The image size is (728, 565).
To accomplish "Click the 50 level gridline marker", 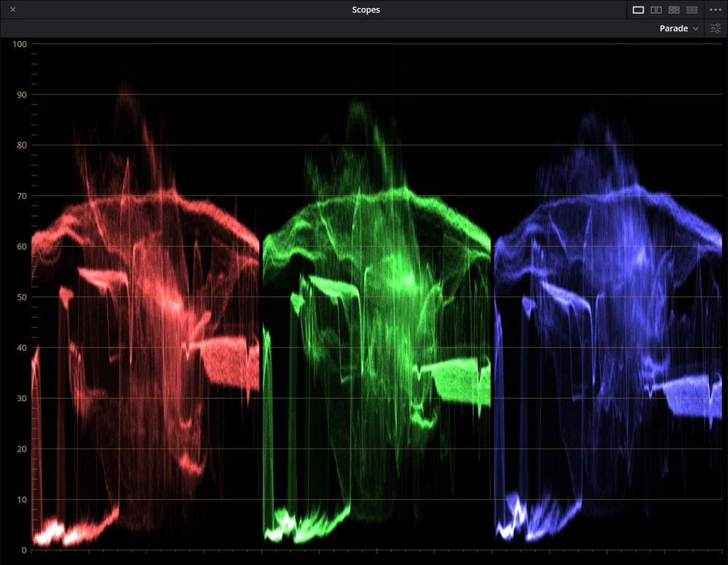I will pyautogui.click(x=22, y=297).
